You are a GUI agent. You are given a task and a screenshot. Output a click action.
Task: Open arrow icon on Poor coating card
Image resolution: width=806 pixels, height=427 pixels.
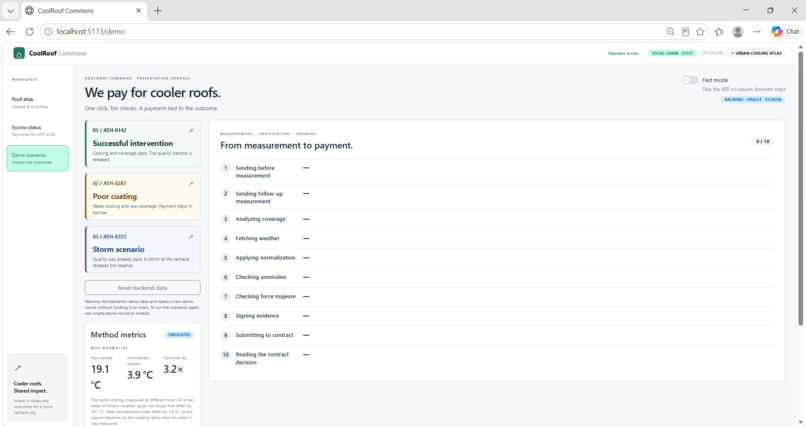[x=191, y=183]
